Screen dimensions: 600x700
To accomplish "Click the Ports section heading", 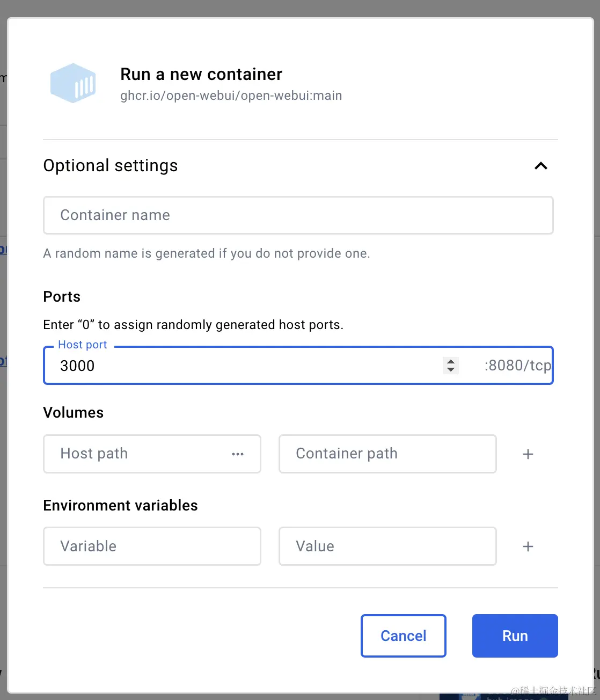I will (x=62, y=297).
